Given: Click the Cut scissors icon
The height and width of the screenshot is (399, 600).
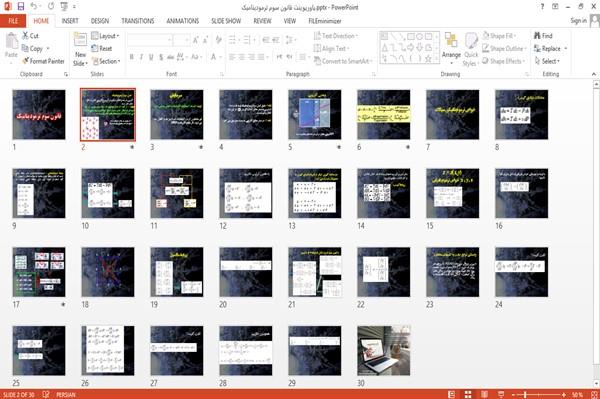Looking at the screenshot, I should 25,36.
